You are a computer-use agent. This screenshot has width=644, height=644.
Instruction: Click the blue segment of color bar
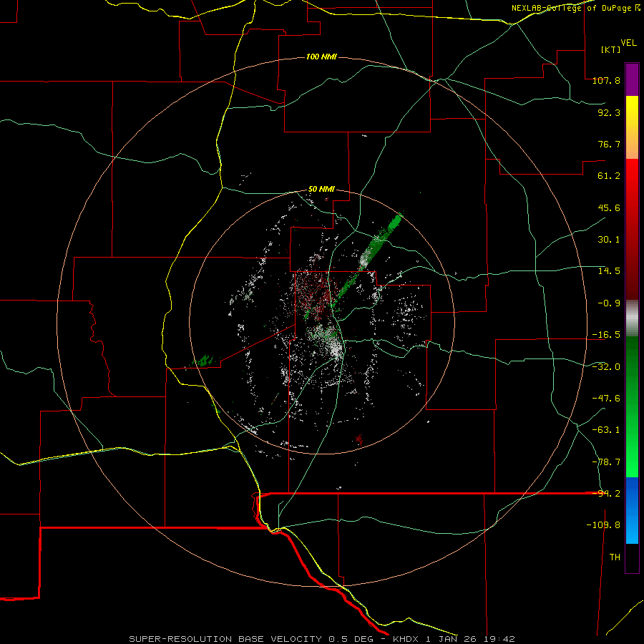pos(632,510)
